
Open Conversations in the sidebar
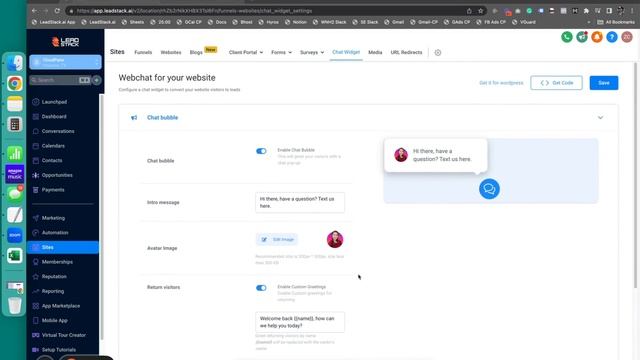tap(58, 131)
